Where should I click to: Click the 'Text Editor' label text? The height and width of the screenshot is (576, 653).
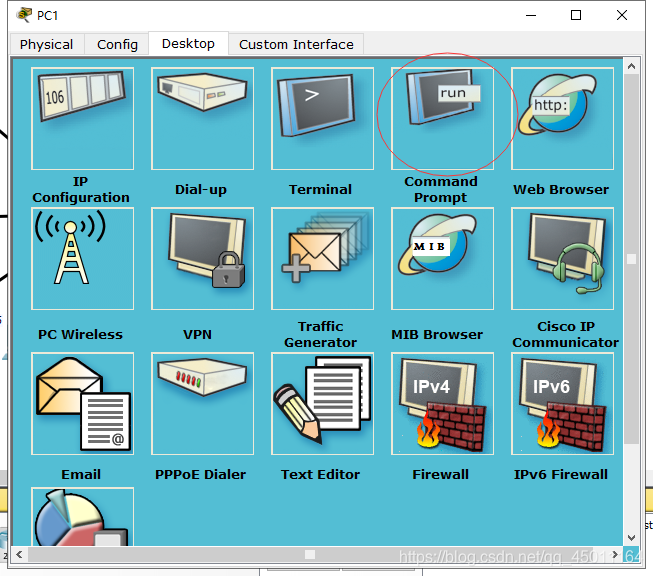coord(320,474)
